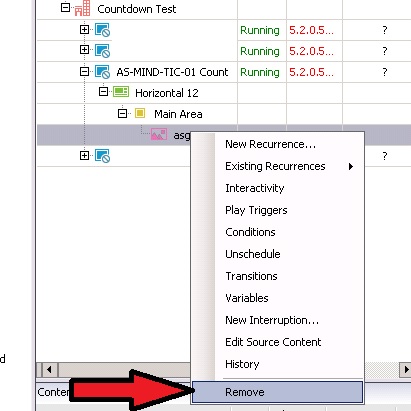The width and height of the screenshot is (411, 411).
Task: Open Conditions from context menu
Action: (277, 232)
